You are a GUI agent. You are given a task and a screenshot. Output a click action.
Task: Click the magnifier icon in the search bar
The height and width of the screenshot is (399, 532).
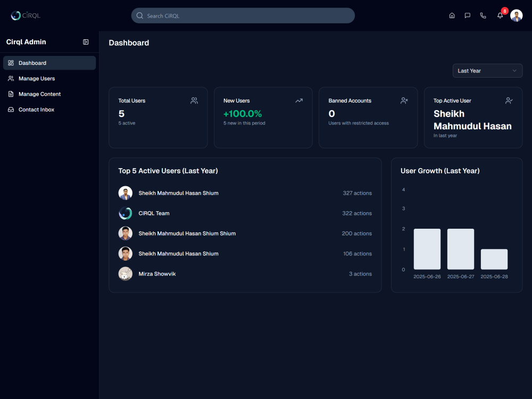[x=140, y=15]
